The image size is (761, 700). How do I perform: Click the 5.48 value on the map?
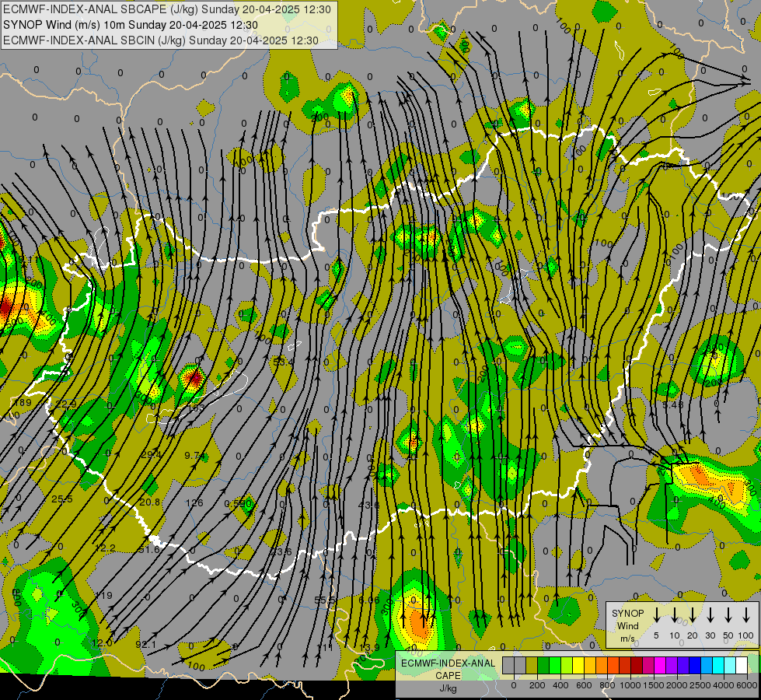[673, 404]
